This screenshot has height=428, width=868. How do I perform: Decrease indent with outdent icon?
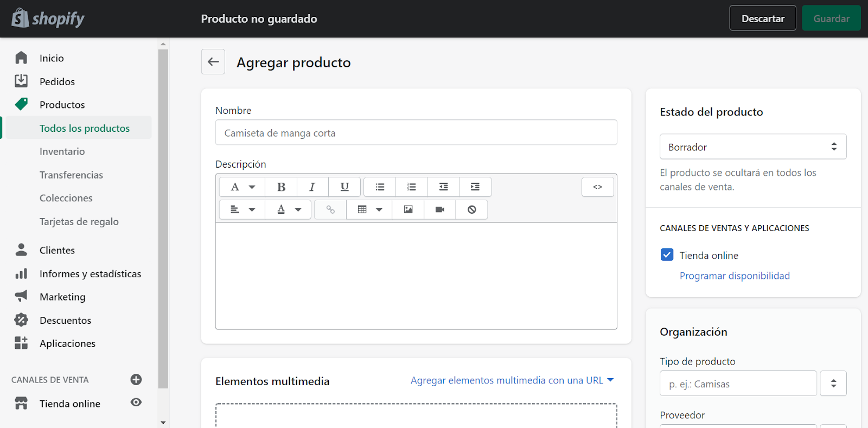pyautogui.click(x=443, y=187)
